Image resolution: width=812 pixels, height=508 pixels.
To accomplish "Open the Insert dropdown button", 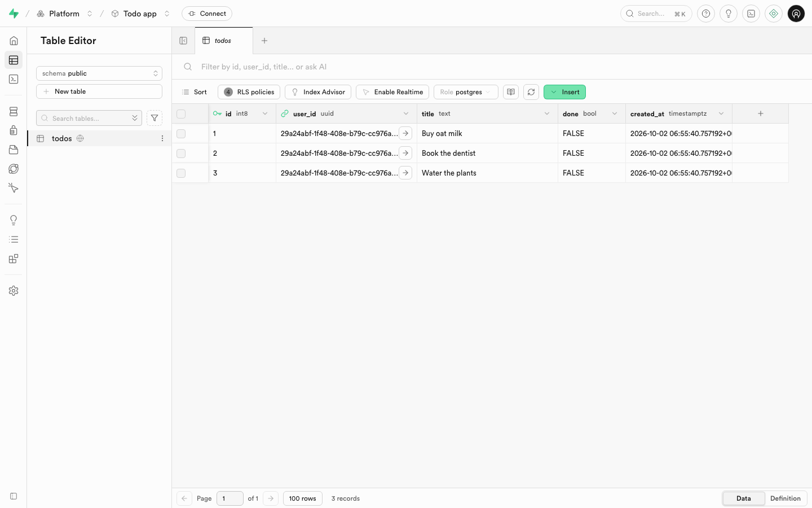I will click(x=564, y=92).
